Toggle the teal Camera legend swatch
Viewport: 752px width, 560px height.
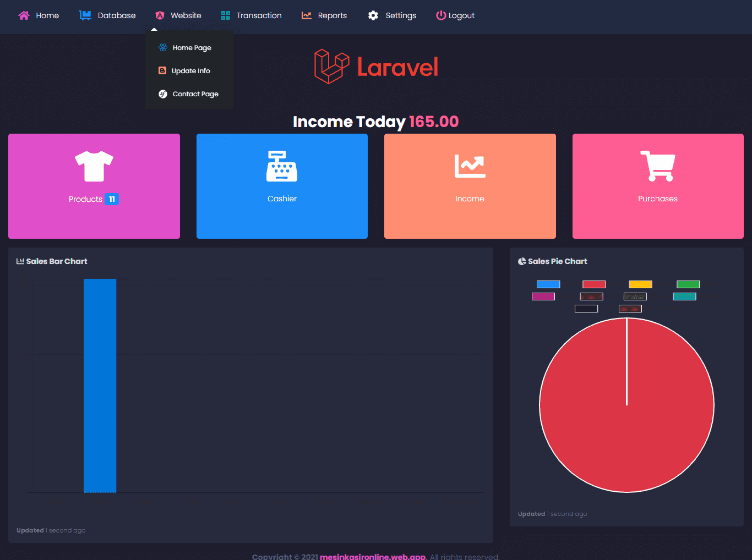pos(684,297)
